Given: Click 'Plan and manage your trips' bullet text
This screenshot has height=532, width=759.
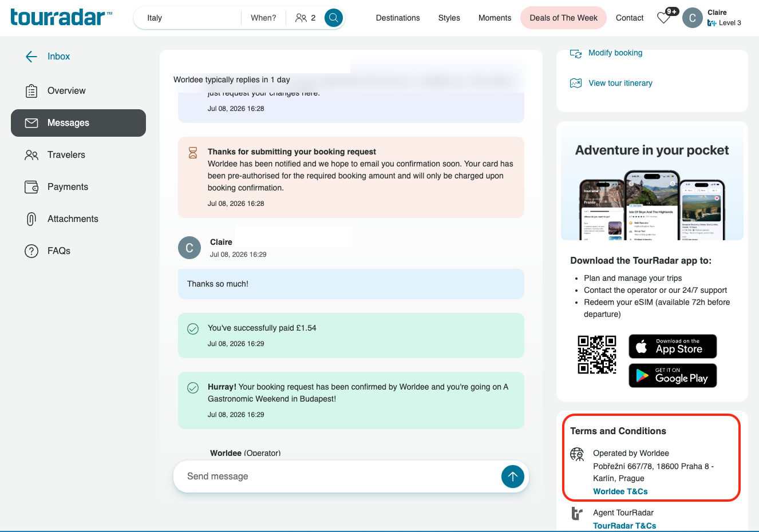Looking at the screenshot, I should 633,278.
